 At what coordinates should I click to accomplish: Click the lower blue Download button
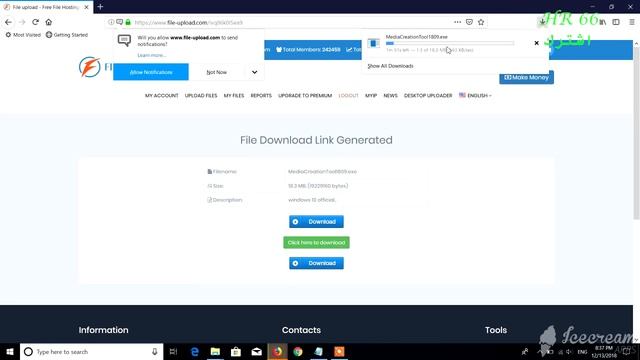point(316,263)
